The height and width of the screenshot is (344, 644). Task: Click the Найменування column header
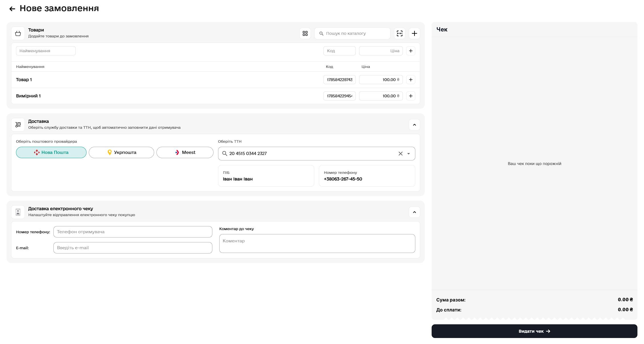pyautogui.click(x=30, y=67)
